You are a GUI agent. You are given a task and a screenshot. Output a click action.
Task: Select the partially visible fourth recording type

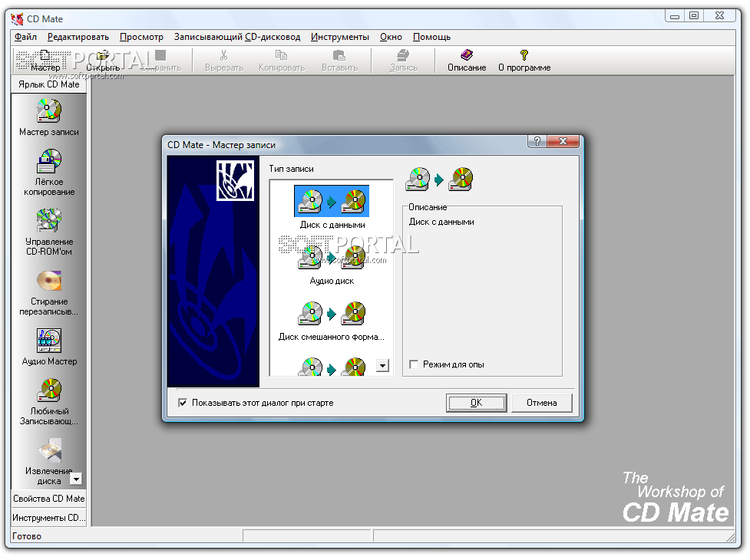click(332, 367)
